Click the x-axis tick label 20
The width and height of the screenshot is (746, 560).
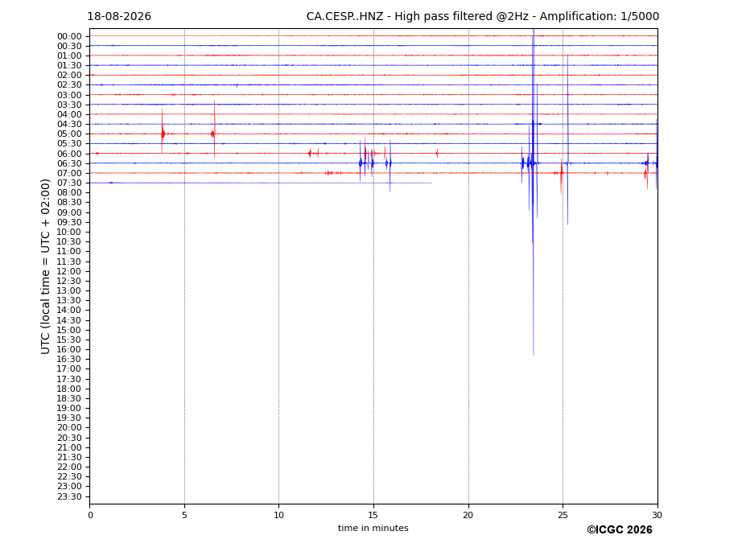[x=468, y=515]
